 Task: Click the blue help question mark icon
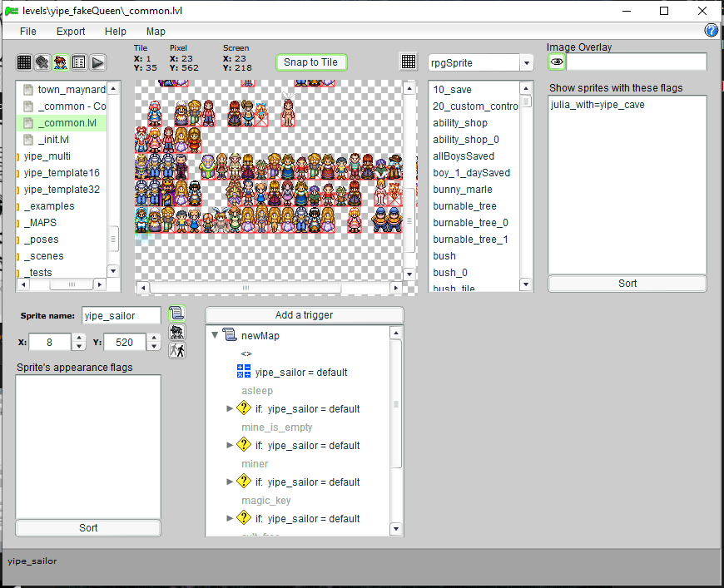(x=712, y=31)
